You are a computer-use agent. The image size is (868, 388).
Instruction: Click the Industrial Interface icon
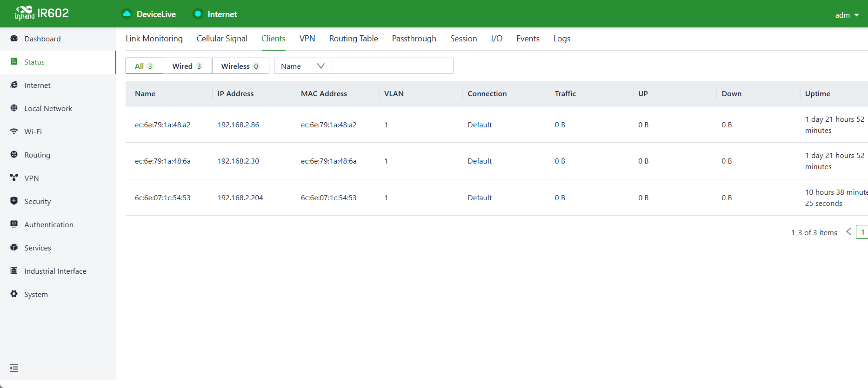coord(14,271)
